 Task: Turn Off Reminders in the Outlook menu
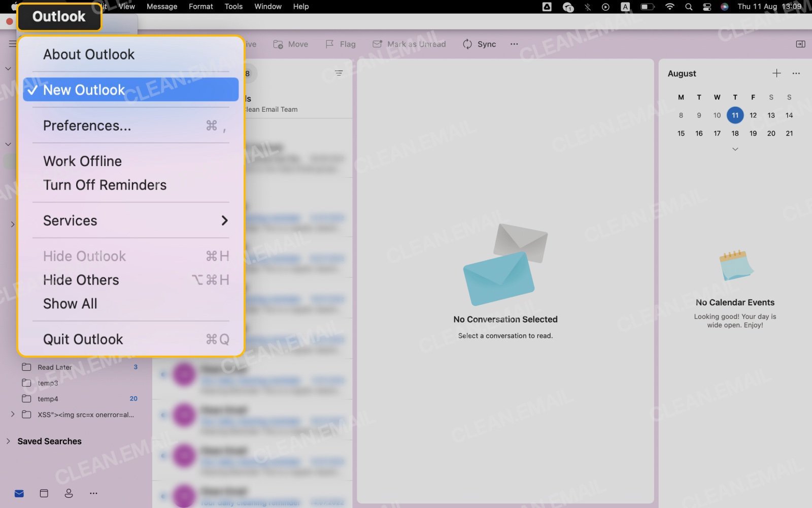point(105,185)
